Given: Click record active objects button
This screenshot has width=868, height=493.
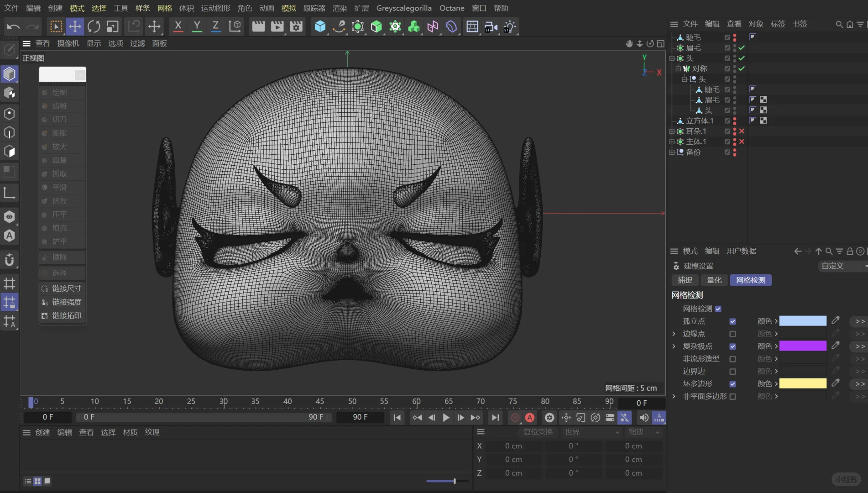Looking at the screenshot, I should (515, 417).
